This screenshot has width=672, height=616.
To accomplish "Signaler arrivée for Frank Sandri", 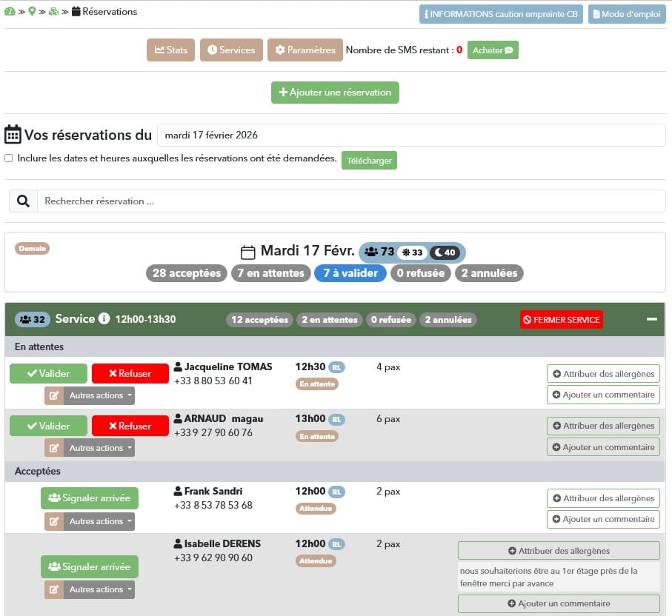I will [x=90, y=498].
